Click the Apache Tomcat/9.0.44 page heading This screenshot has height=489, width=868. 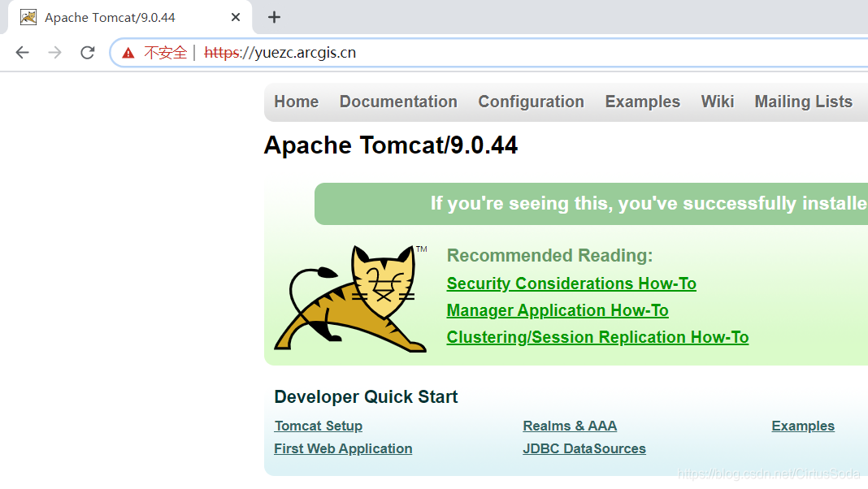(x=391, y=145)
